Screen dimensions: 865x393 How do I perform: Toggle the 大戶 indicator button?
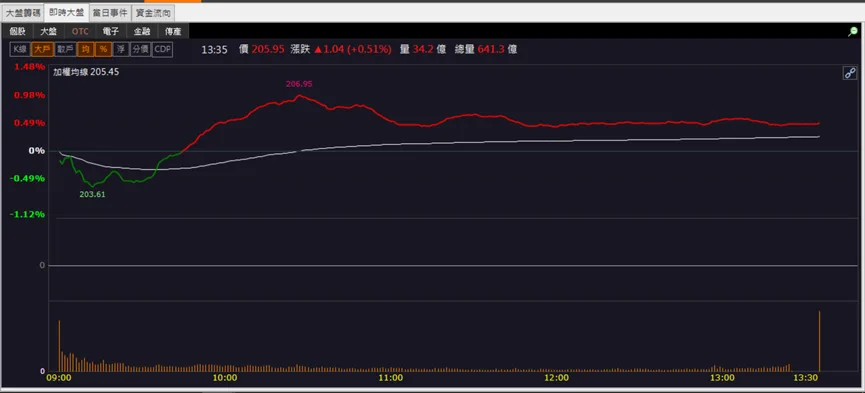(x=42, y=50)
